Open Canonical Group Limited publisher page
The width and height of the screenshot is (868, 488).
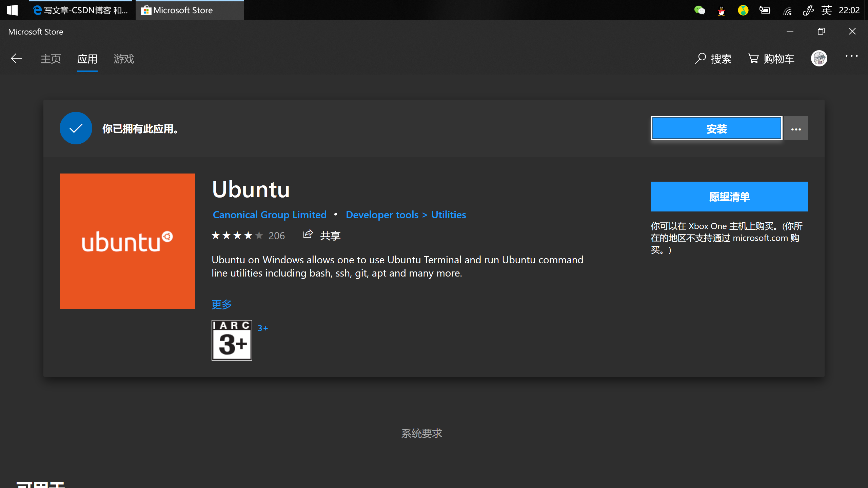click(269, 215)
